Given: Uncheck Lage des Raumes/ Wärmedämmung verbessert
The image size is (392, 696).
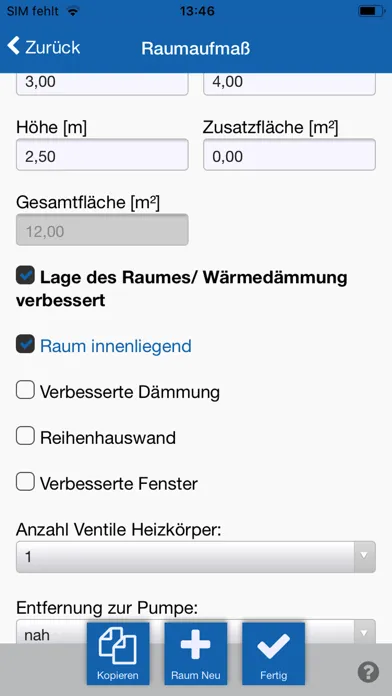Looking at the screenshot, I should (x=25, y=275).
